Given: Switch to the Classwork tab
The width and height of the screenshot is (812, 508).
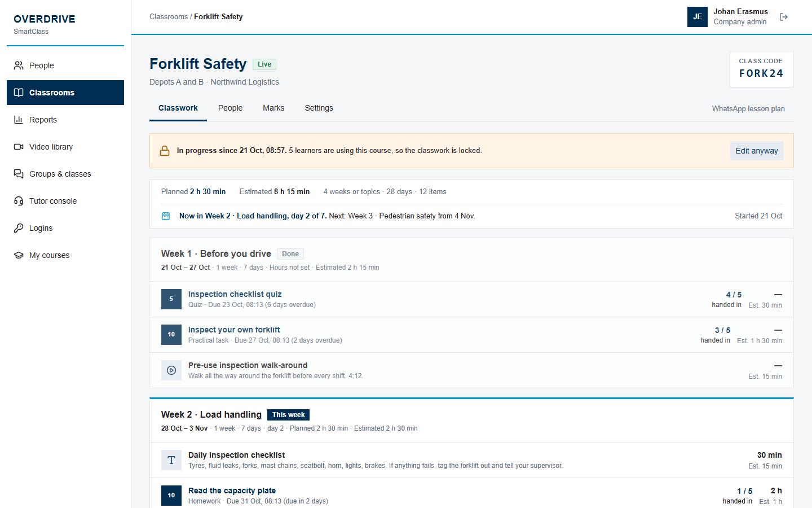Looking at the screenshot, I should click(x=178, y=108).
